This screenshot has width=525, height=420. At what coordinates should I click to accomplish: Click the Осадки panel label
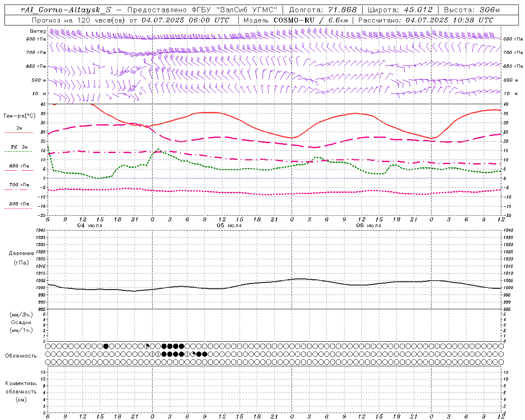[21, 322]
